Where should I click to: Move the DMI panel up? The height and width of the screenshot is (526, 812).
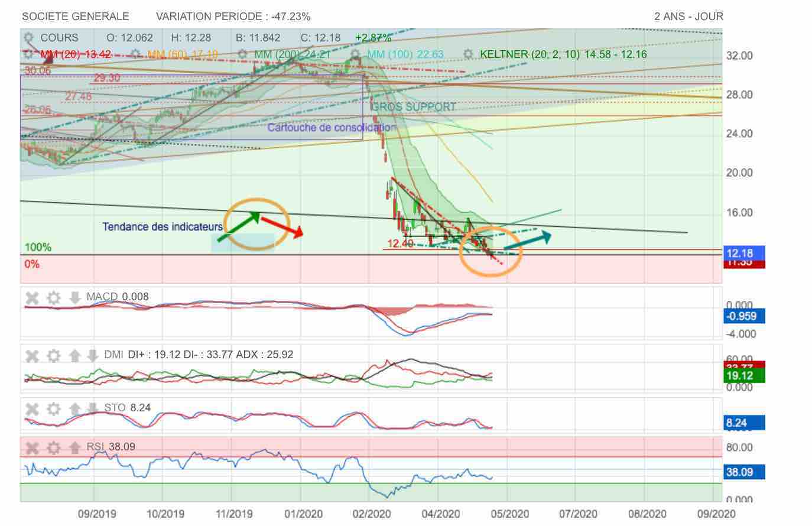(74, 355)
